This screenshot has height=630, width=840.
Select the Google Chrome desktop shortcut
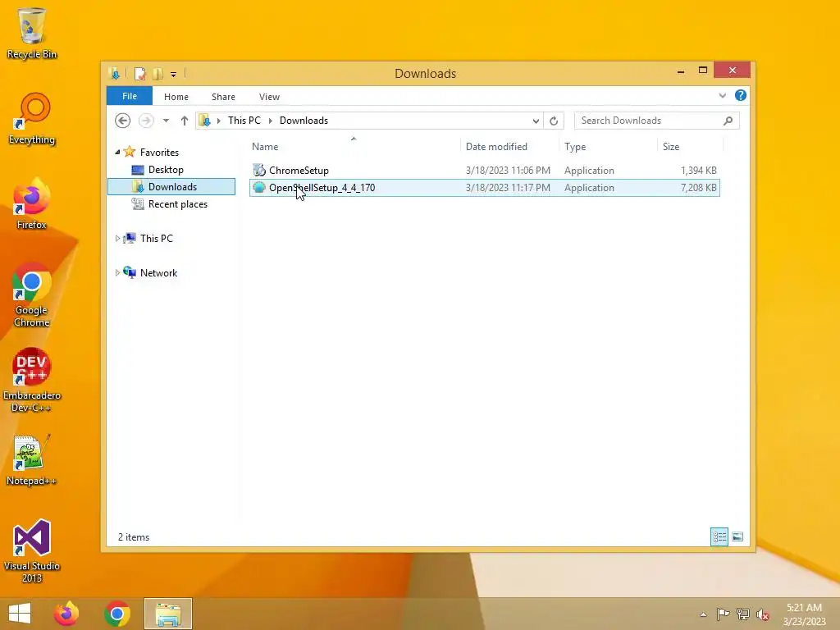tap(32, 294)
